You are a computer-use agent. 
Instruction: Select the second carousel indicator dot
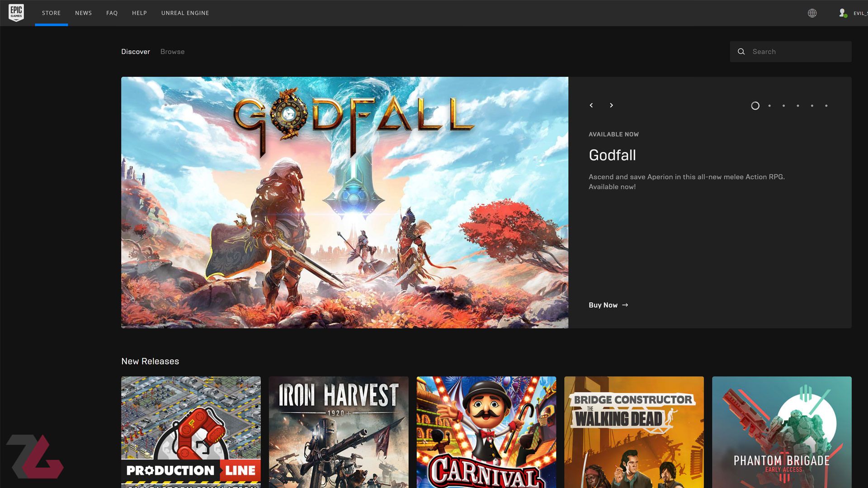[769, 106]
